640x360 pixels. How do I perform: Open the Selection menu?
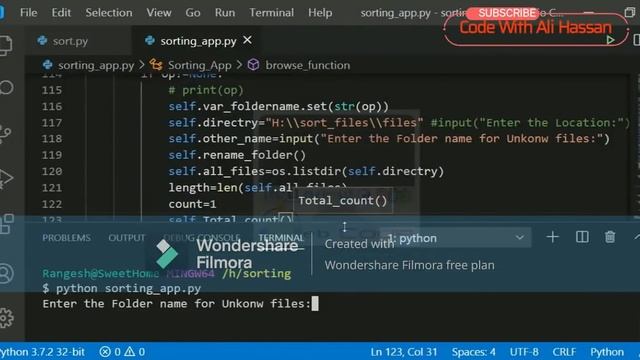(109, 13)
